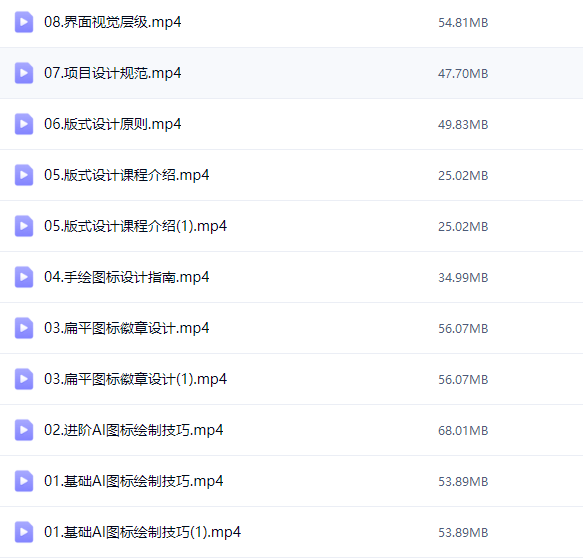Click video icon for 02.进阶AI图标绘制技巧.mp4

click(x=24, y=430)
